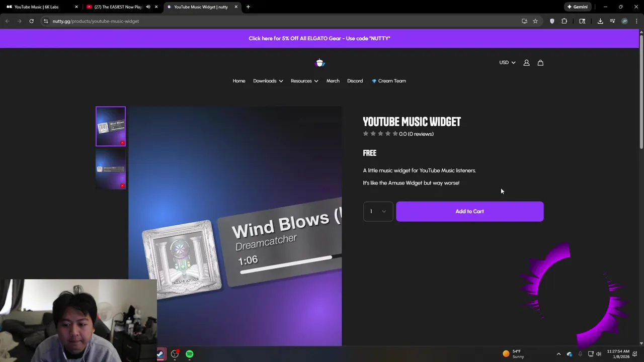Click the YOUTUBE MUSIC WIDGET title
This screenshot has height=362, width=644.
click(x=412, y=122)
